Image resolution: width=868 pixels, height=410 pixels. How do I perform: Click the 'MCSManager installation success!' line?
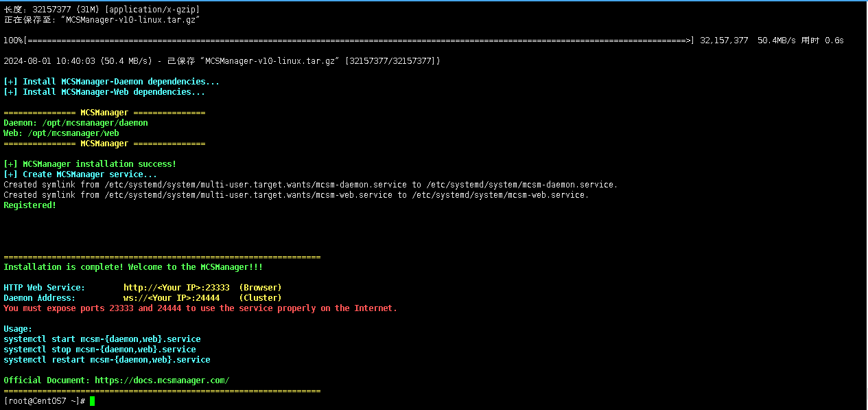[90, 164]
